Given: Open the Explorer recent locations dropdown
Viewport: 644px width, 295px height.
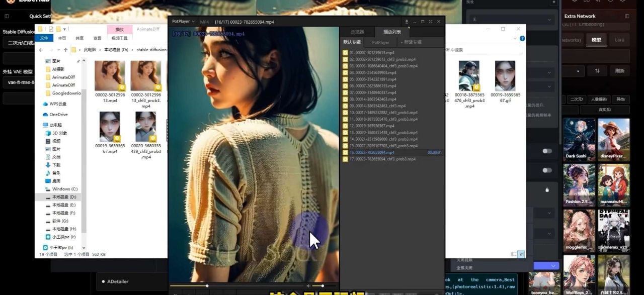Looking at the screenshot, I should pos(58,50).
